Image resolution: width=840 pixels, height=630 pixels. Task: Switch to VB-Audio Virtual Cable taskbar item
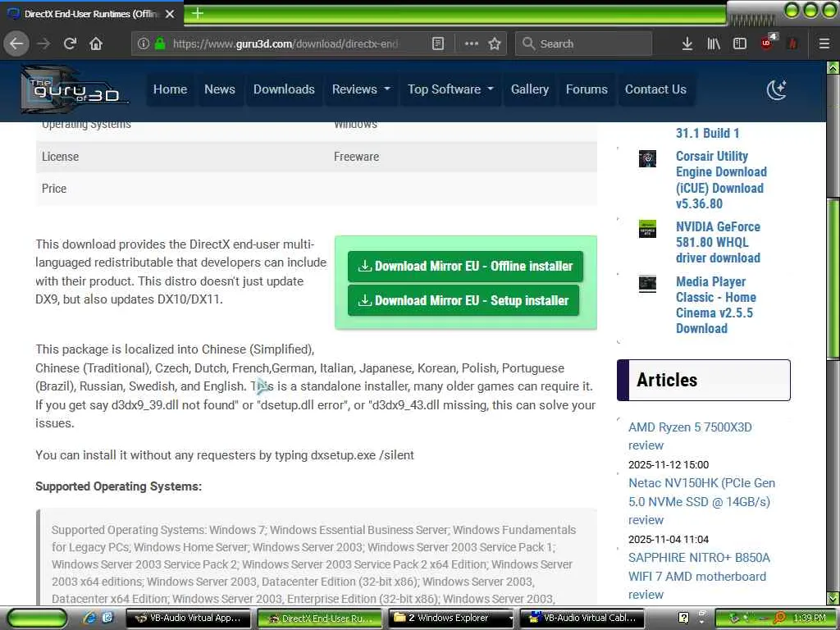point(583,619)
